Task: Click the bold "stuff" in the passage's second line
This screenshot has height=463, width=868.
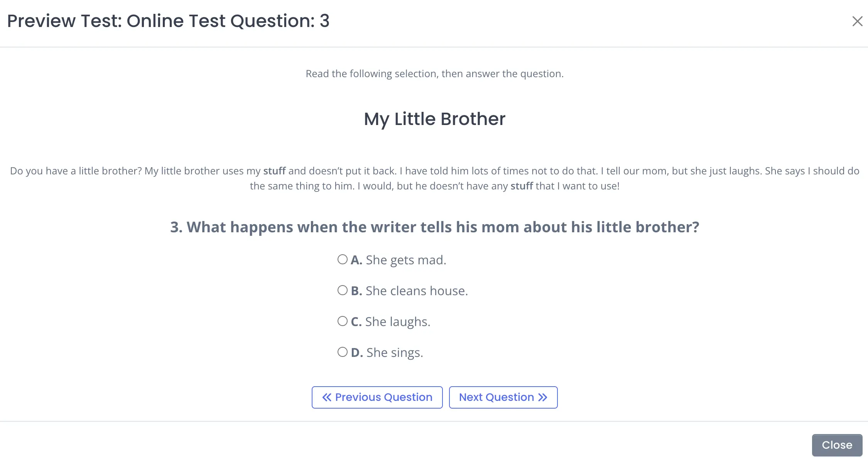Action: click(522, 186)
